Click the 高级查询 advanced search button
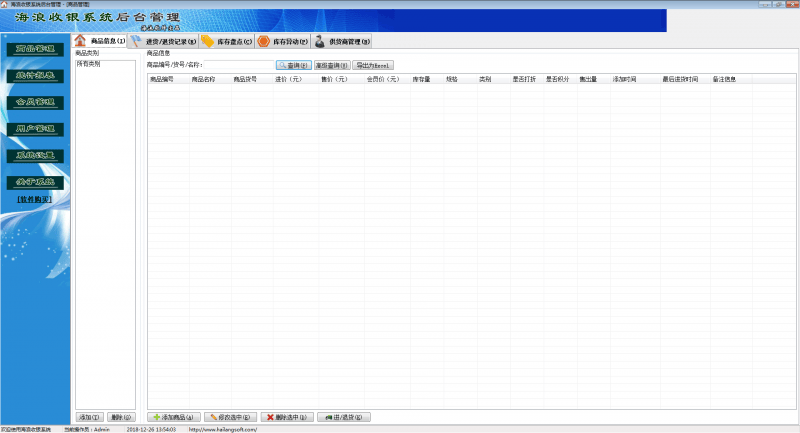Viewport: 800px width, 433px height. click(x=332, y=65)
